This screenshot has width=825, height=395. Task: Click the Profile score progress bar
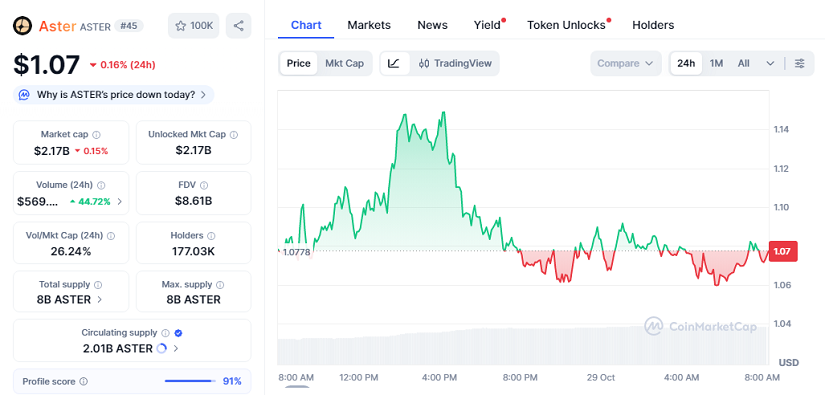click(190, 381)
